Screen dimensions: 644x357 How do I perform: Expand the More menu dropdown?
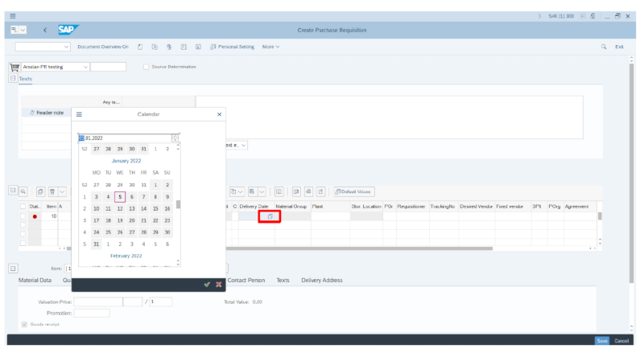click(x=271, y=47)
